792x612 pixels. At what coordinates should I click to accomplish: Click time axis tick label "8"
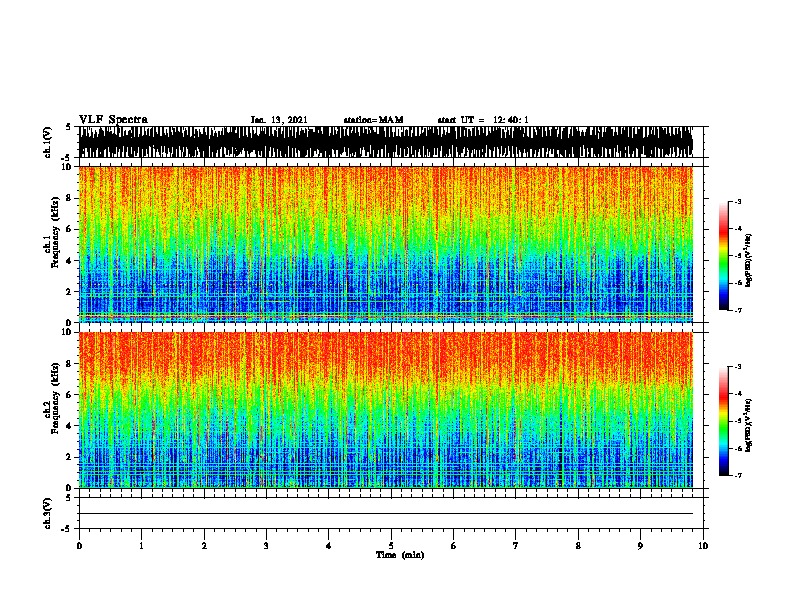pos(578,546)
